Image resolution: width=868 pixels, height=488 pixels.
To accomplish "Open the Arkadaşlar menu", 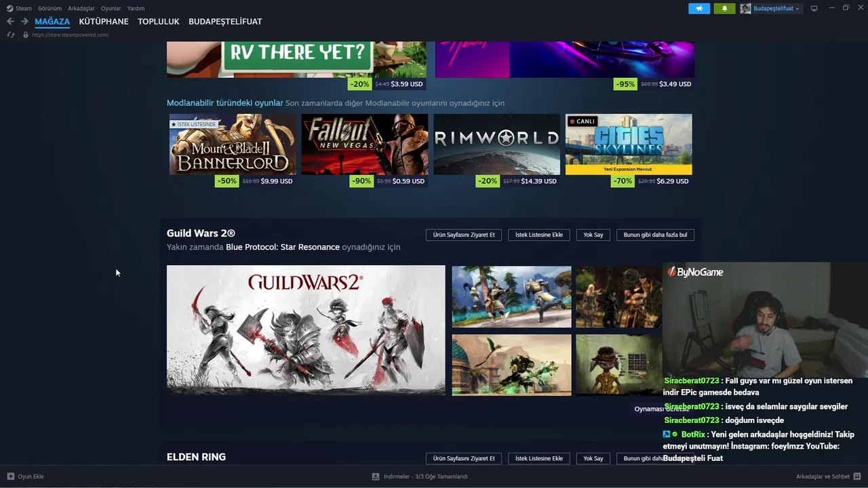I will [81, 8].
